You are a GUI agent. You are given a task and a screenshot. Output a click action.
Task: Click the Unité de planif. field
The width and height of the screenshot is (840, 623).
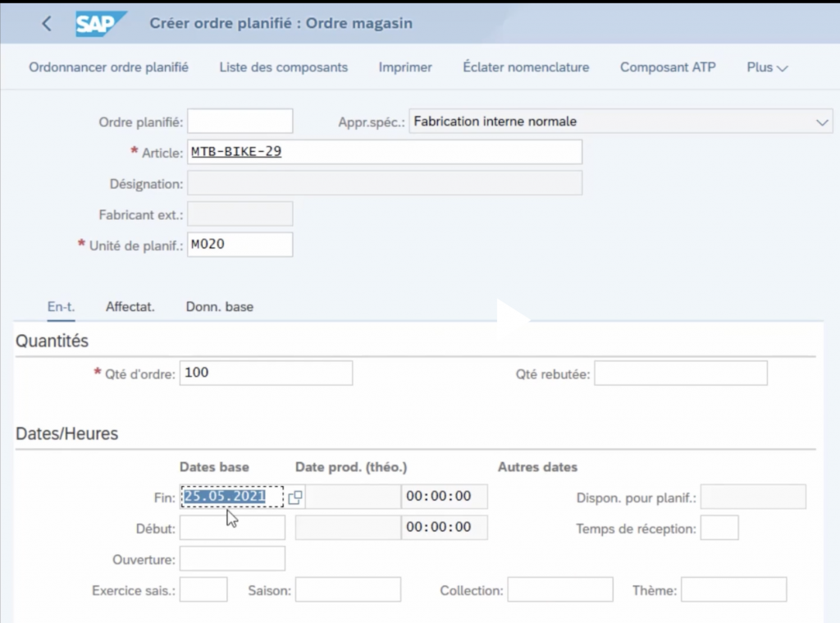click(x=240, y=245)
